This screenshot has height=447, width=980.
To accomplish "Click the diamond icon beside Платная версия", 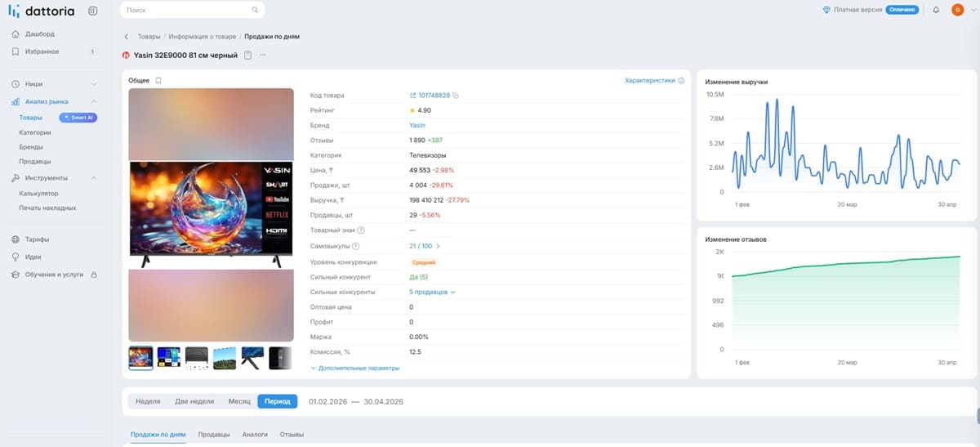I will [826, 10].
